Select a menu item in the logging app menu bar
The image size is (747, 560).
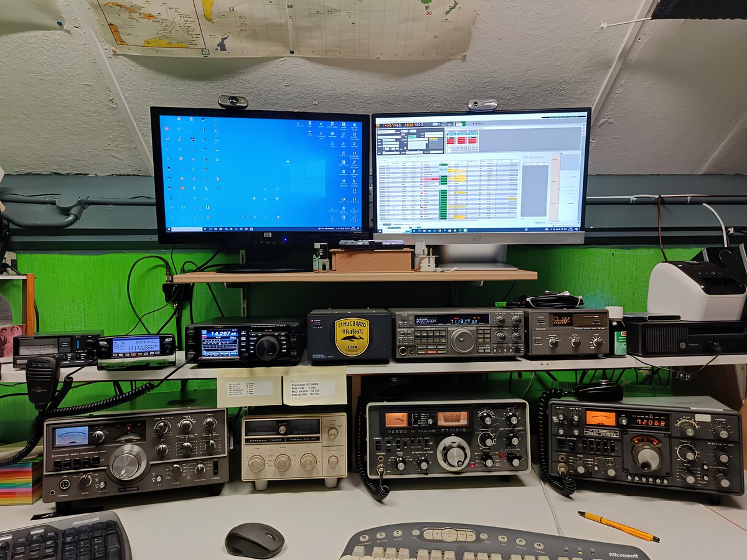[x=388, y=119]
